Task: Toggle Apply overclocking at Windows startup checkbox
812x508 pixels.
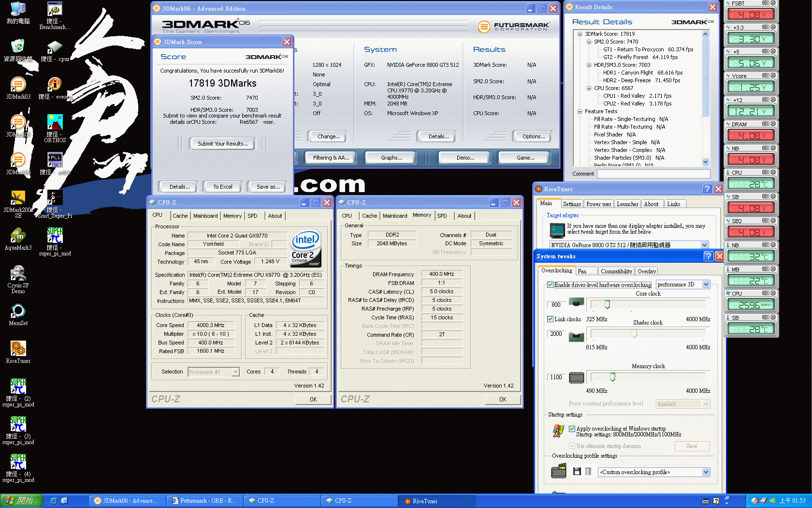Action: 572,429
